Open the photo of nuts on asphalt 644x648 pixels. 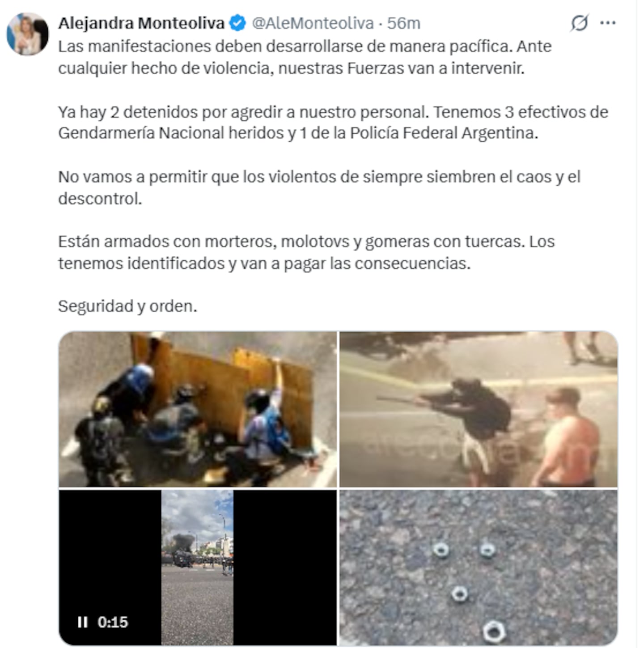coord(479,568)
